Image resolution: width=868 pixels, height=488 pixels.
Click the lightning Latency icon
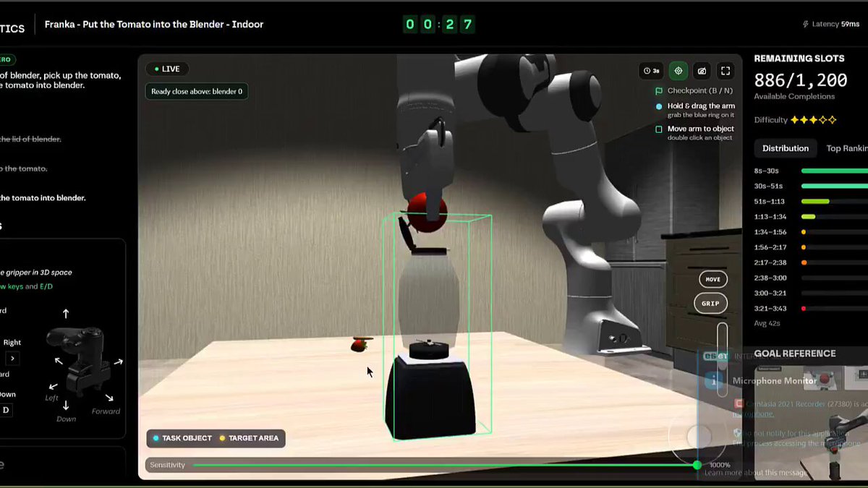tap(806, 25)
